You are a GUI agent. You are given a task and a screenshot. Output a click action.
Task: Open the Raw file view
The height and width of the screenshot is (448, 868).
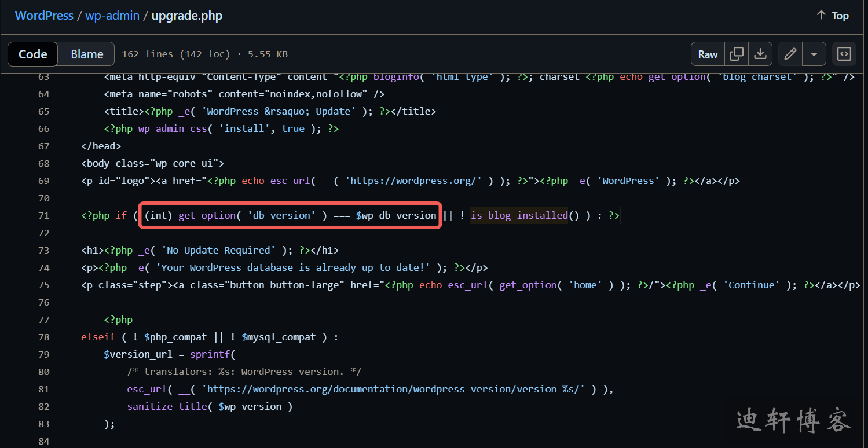[708, 54]
